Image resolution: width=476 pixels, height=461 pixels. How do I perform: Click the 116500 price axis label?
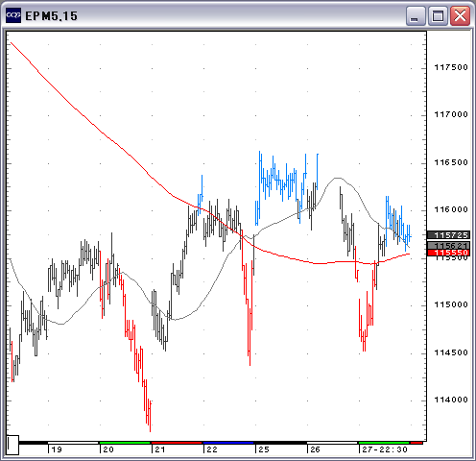point(451,162)
